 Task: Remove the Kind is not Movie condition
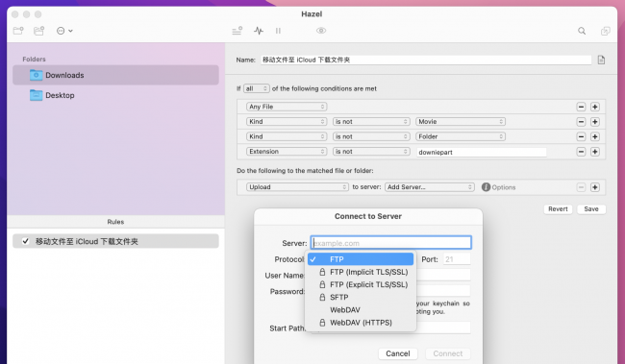581,122
